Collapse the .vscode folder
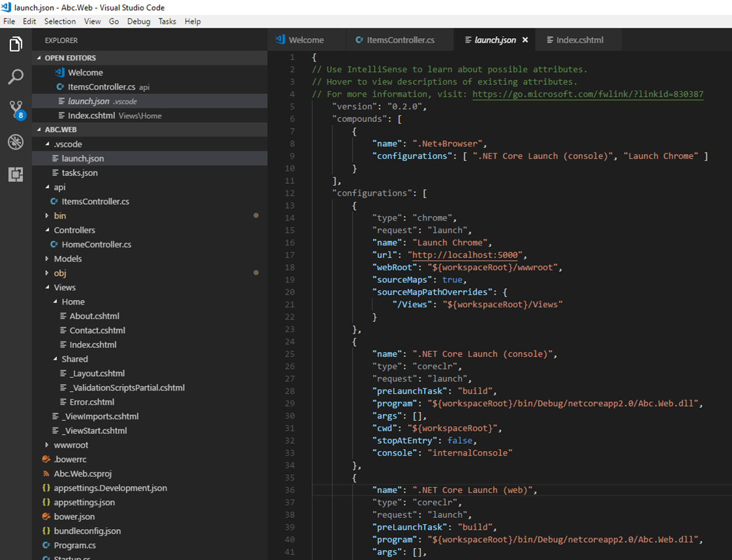Viewport: 732px width, 560px height. point(47,144)
